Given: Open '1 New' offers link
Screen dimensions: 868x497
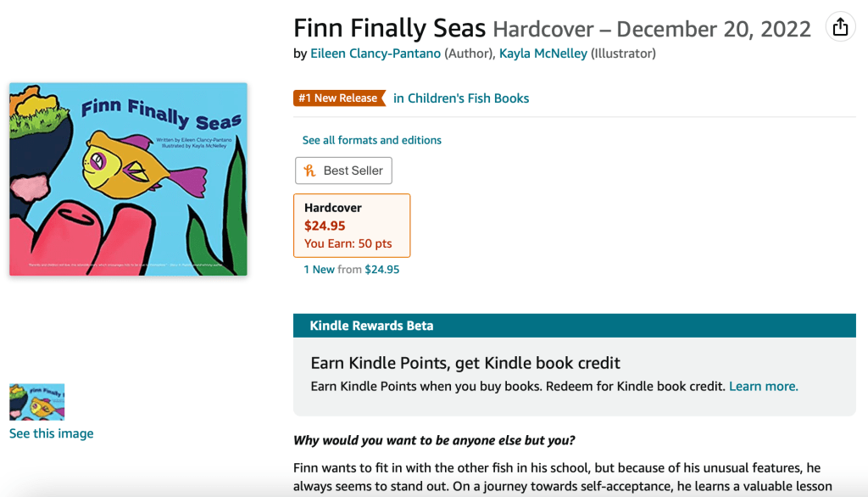Looking at the screenshot, I should coord(319,270).
